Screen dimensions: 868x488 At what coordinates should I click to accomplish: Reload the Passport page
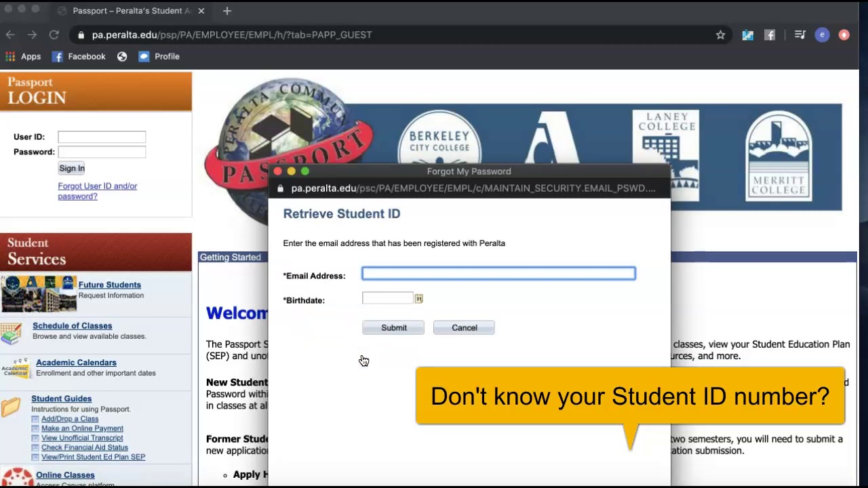(54, 35)
